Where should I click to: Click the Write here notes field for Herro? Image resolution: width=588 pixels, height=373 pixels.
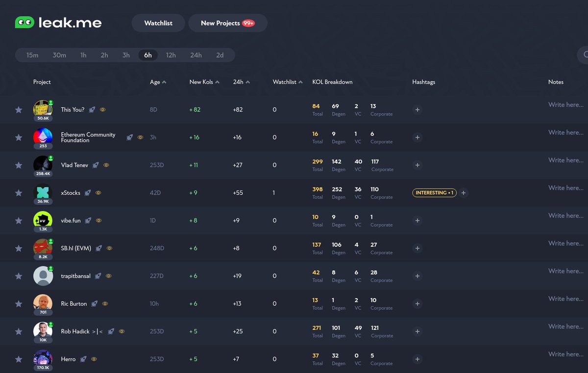(x=565, y=354)
